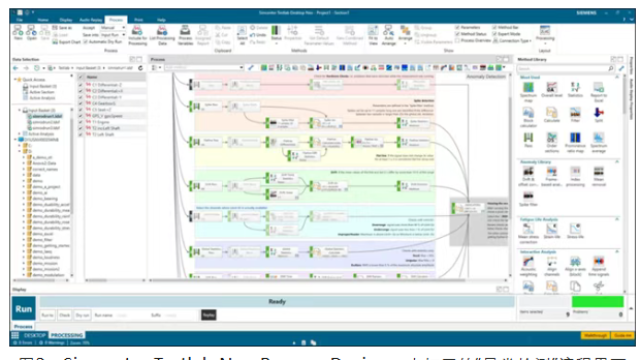Enable Process Overview checkbox
The width and height of the screenshot is (640, 360).
[x=458, y=40]
